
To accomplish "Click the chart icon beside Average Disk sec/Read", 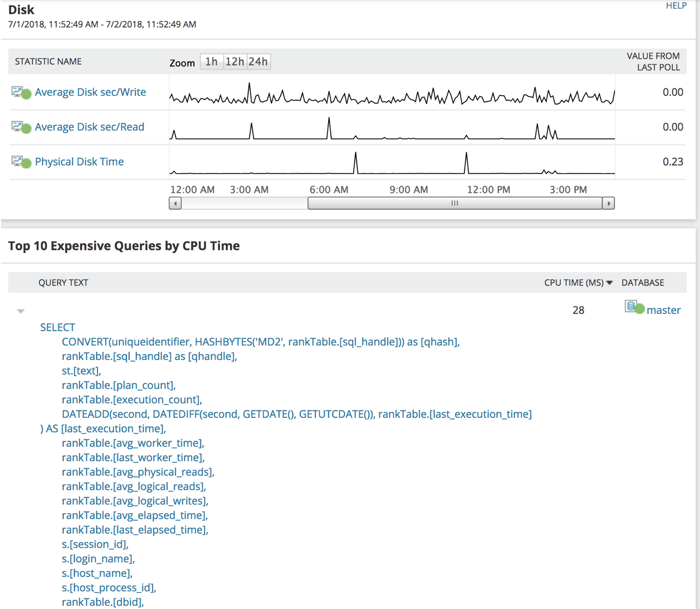I will click(17, 126).
